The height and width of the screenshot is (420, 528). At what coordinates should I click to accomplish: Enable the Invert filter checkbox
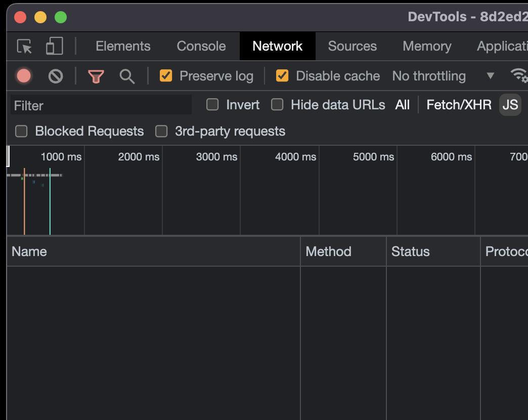213,105
